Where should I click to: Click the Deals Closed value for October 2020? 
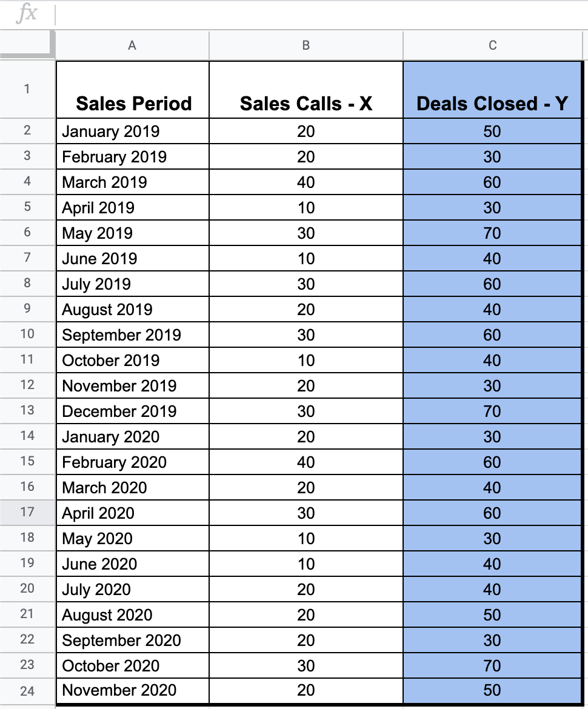tap(492, 665)
